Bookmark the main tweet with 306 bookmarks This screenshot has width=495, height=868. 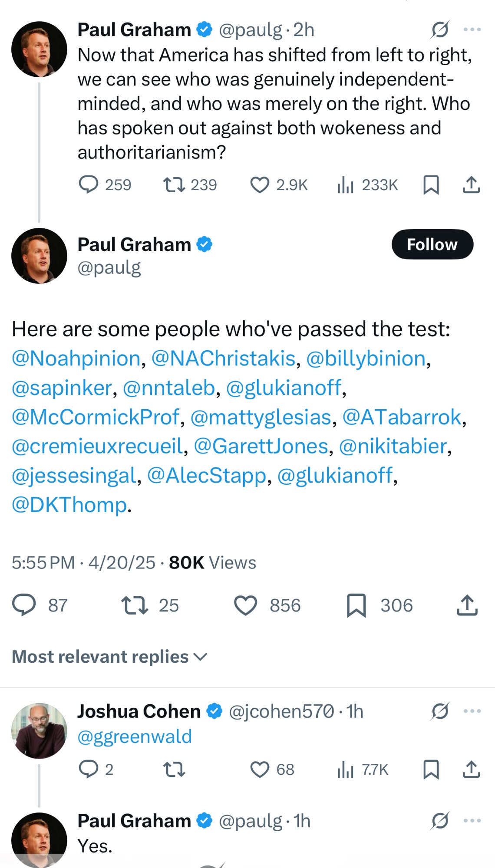[x=356, y=605]
